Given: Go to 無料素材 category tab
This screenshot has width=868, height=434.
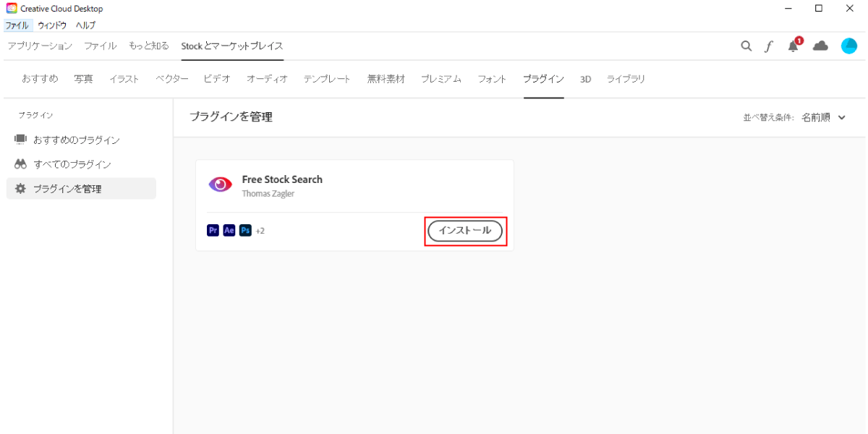Looking at the screenshot, I should [386, 79].
